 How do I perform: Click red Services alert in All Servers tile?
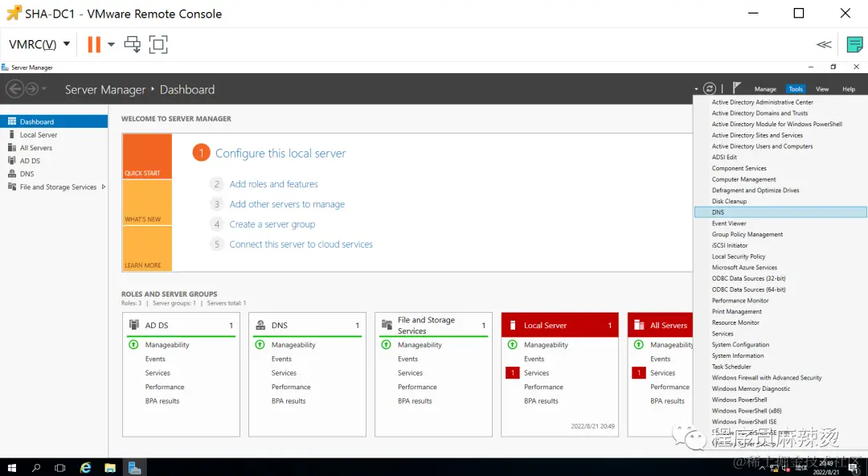[639, 373]
